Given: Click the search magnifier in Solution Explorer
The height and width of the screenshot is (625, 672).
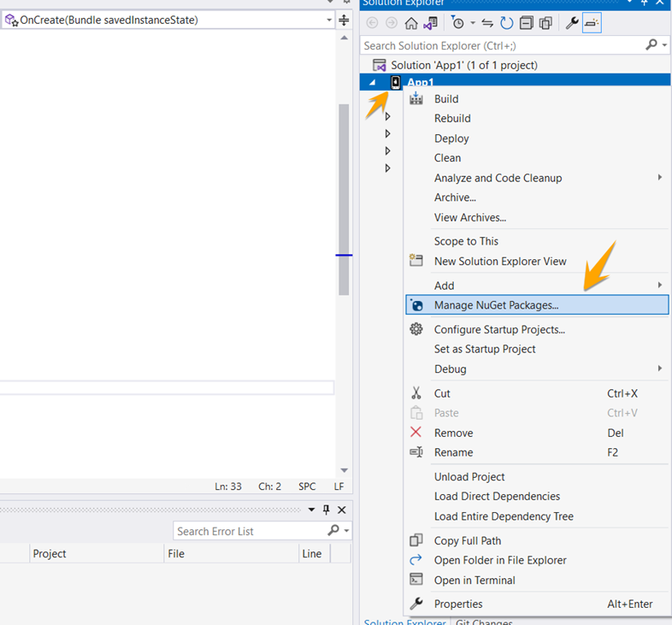Looking at the screenshot, I should coord(651,44).
